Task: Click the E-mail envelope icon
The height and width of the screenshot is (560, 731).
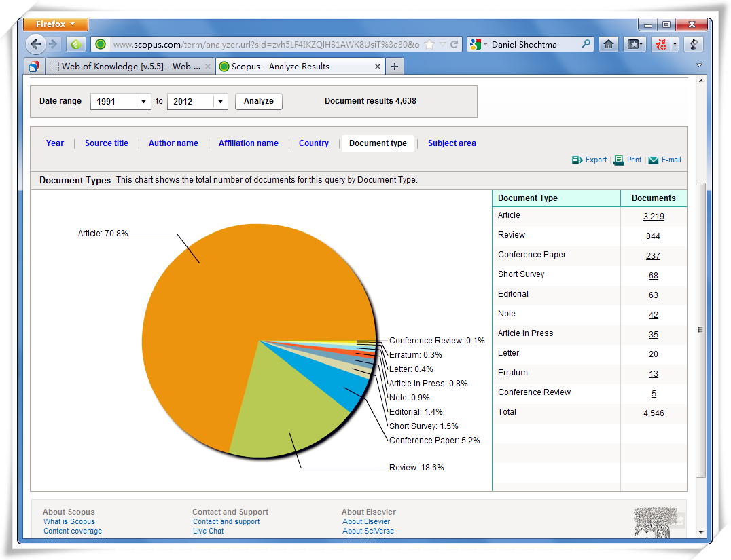Action: [653, 160]
